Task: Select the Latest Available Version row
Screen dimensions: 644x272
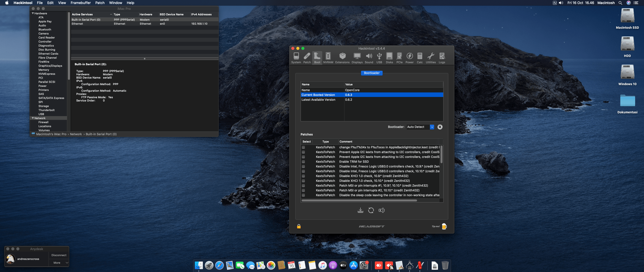Action: point(372,100)
